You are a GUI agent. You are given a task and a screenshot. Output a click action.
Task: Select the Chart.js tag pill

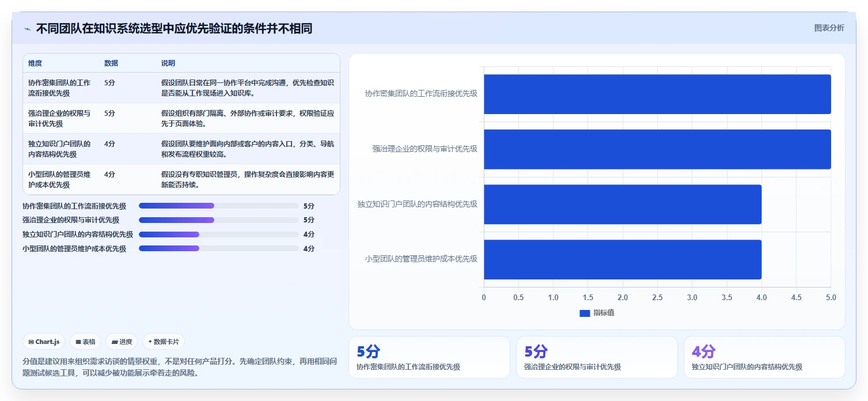pyautogui.click(x=44, y=342)
